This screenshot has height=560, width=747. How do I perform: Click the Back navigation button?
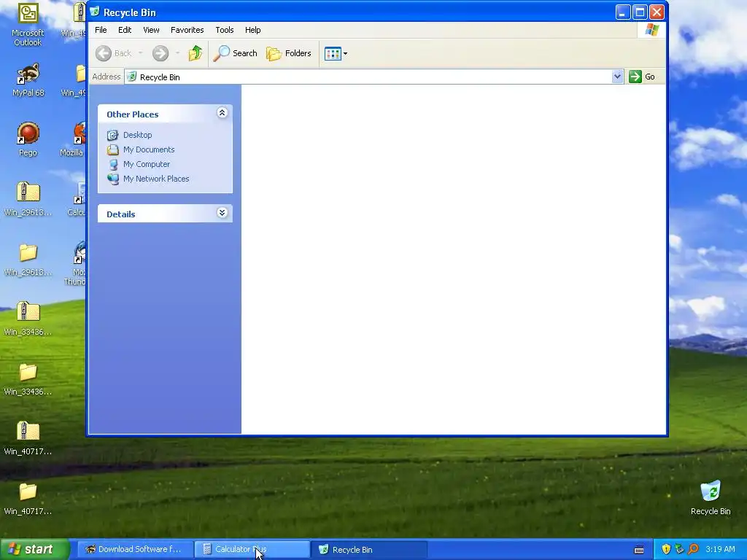tap(113, 53)
